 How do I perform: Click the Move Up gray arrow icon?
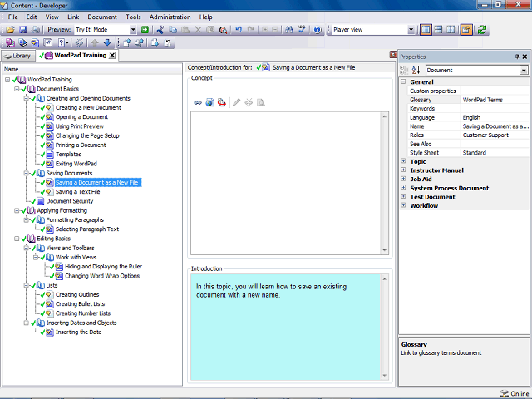pos(95,42)
